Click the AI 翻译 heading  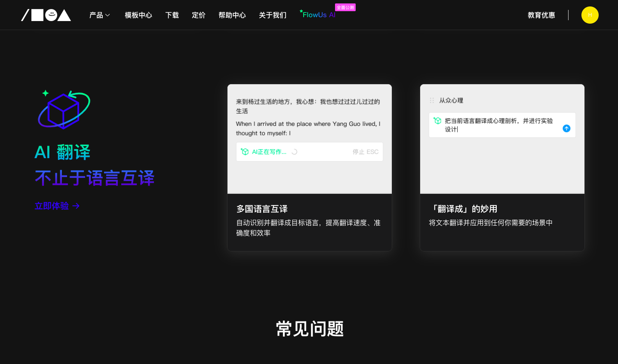[62, 152]
